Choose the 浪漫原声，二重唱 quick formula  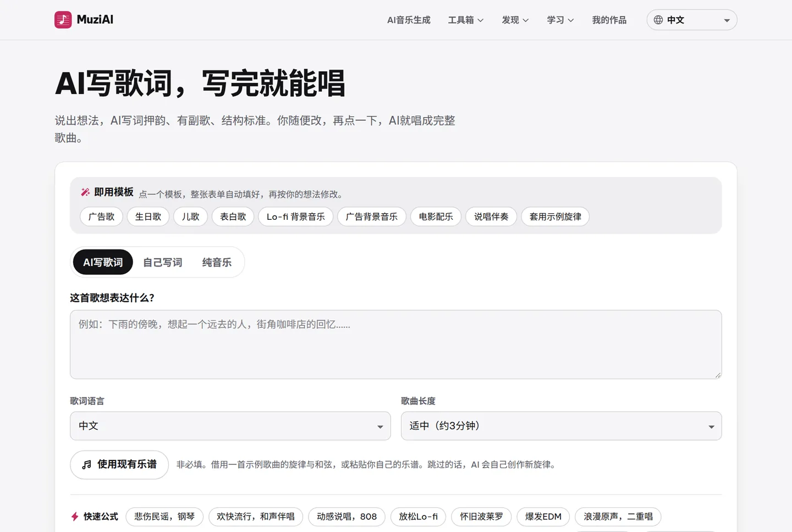pyautogui.click(x=618, y=517)
